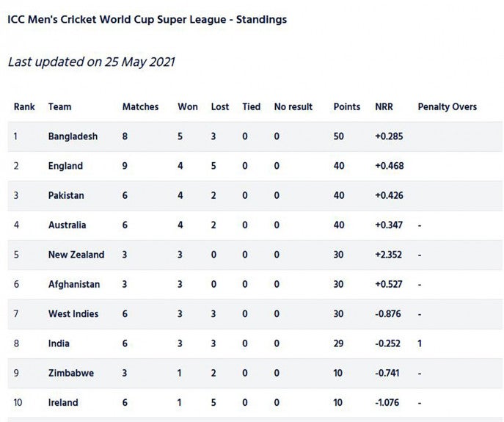504x422 pixels.
Task: Click the Won column header
Action: click(188, 107)
